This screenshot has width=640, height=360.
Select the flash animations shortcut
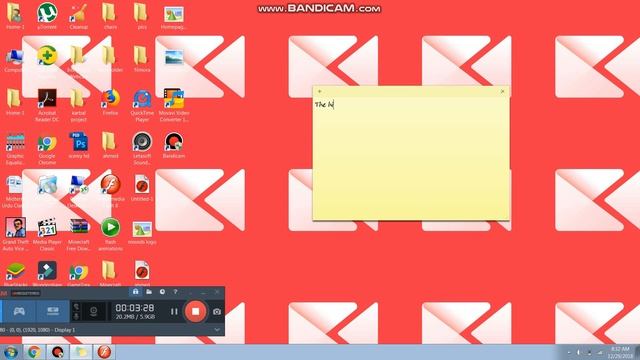click(x=110, y=234)
